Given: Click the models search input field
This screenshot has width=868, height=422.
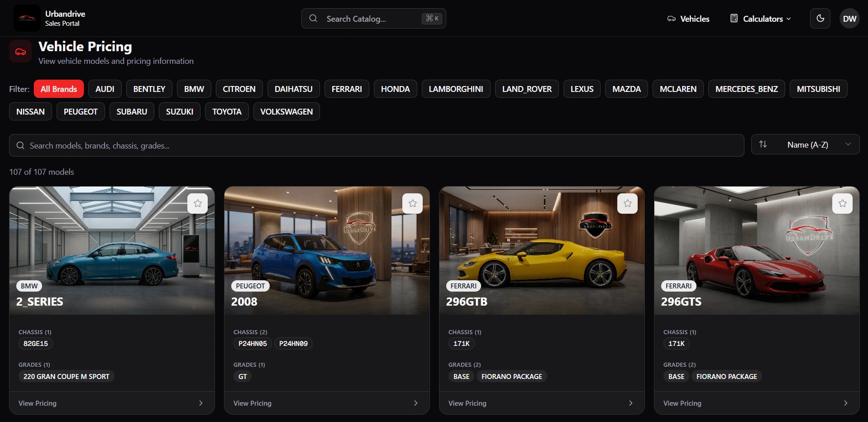Looking at the screenshot, I should (x=377, y=145).
